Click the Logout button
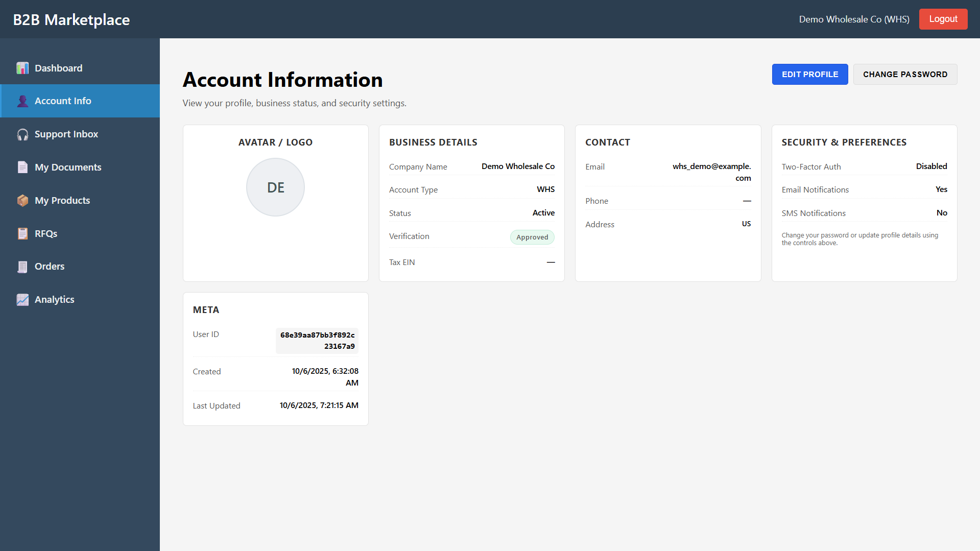980x551 pixels. point(943,19)
